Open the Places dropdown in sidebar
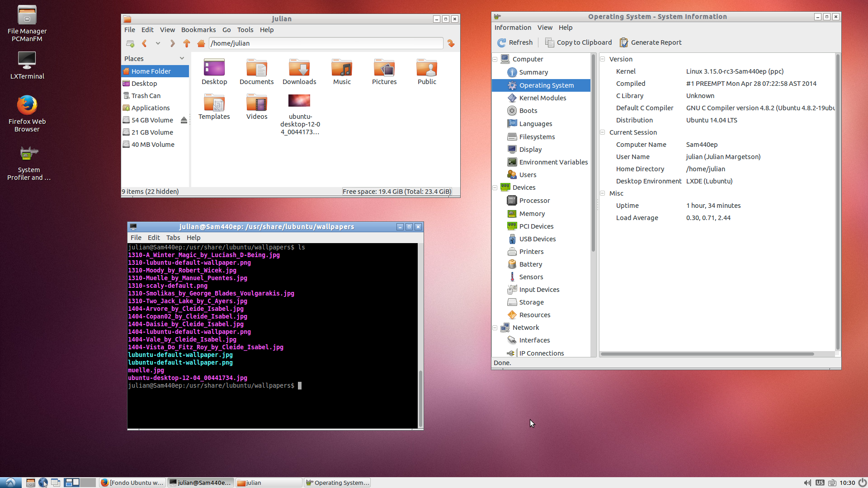 tap(182, 58)
